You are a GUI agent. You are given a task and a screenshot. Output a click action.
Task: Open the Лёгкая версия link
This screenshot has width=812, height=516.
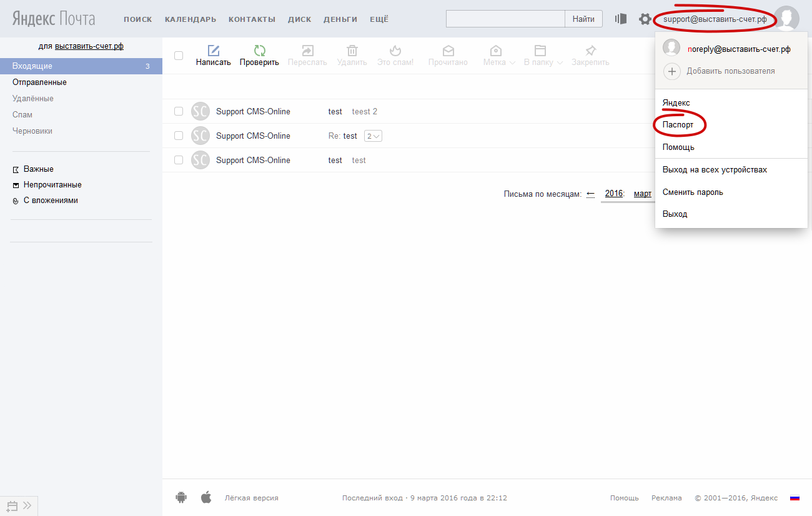tap(252, 498)
